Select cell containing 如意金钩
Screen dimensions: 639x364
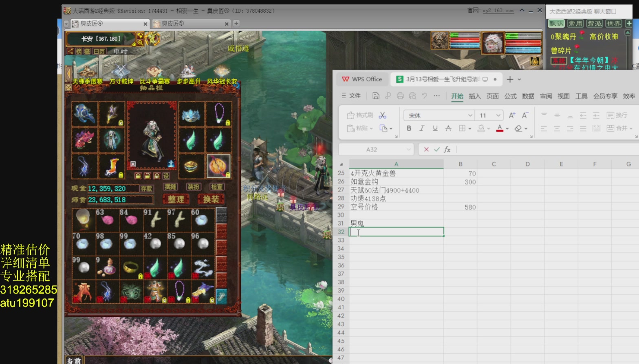pos(396,182)
